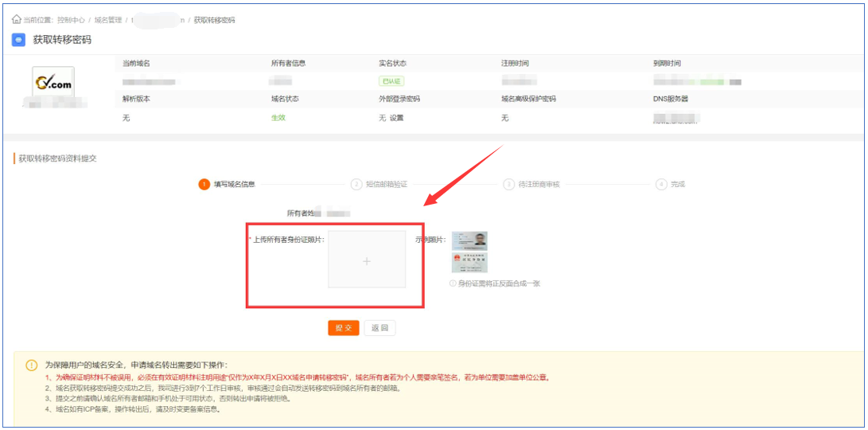Go to 域名管理 in breadcrumb
868x430 pixels.
pos(109,20)
